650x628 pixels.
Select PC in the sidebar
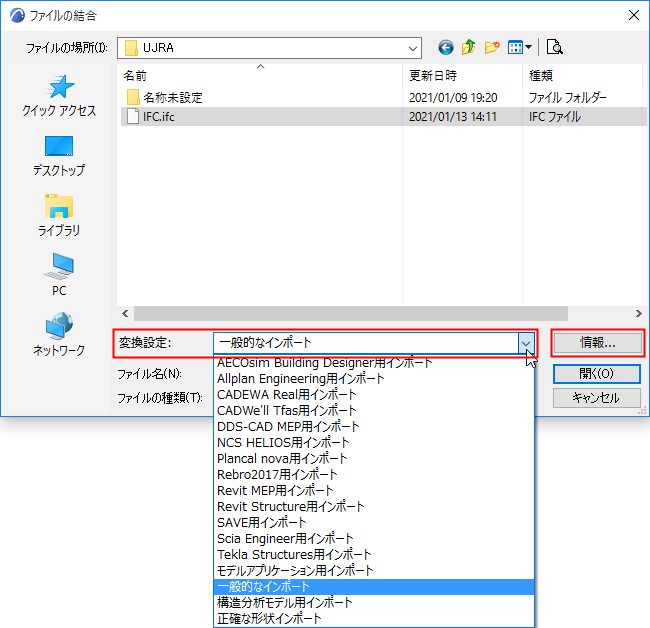coord(59,275)
